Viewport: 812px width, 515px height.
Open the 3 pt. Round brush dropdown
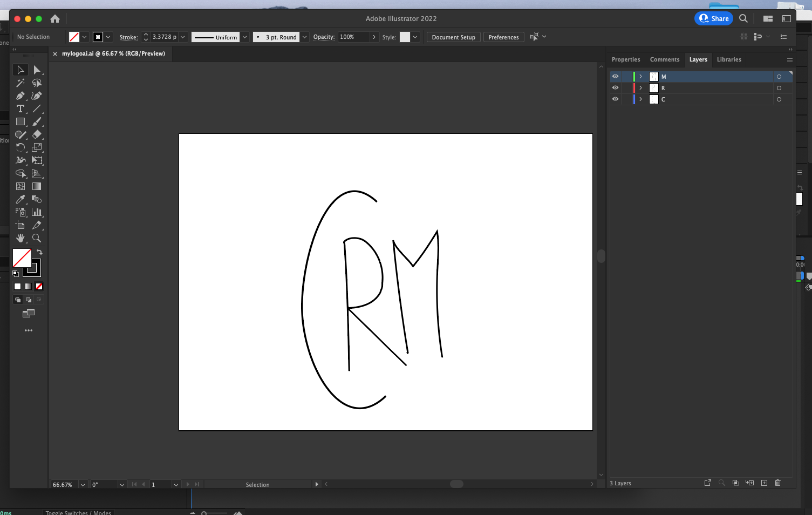pyautogui.click(x=304, y=37)
